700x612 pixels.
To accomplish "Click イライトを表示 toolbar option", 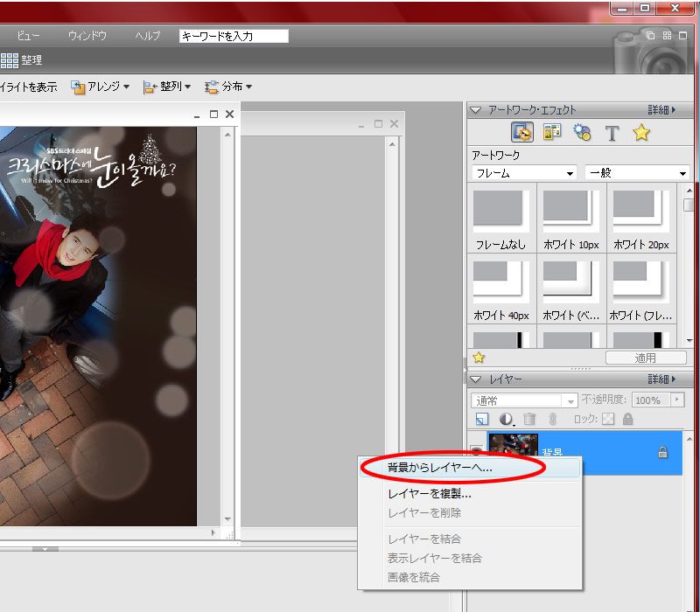I will tap(29, 87).
